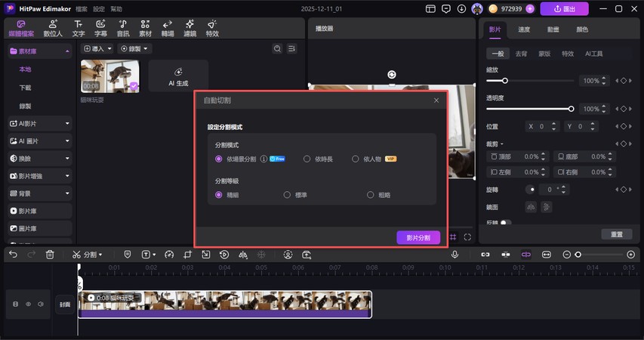Open the 特效 effects panel
Viewport: 644px width, 340px height.
tap(212, 29)
